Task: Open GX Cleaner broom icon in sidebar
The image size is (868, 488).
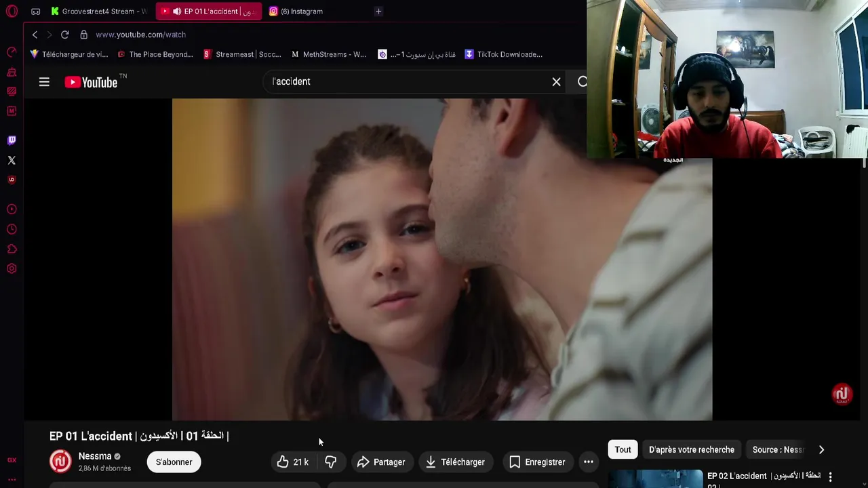Action: 12,72
